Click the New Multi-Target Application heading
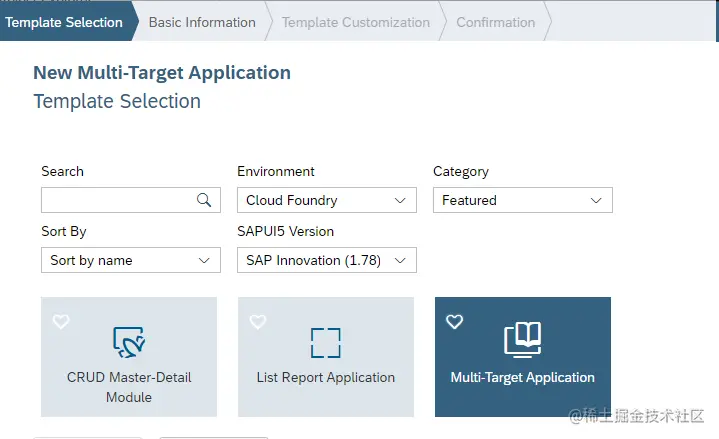This screenshot has width=719, height=439. point(162,72)
